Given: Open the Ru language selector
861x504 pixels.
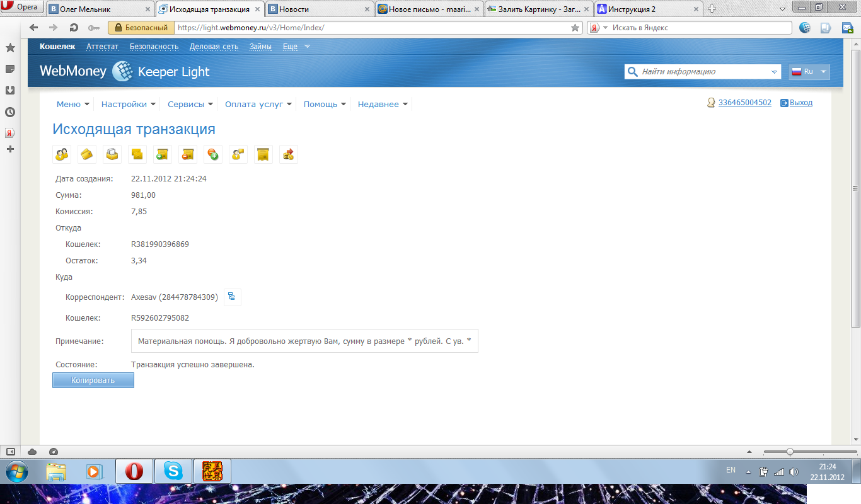Looking at the screenshot, I should click(x=809, y=72).
